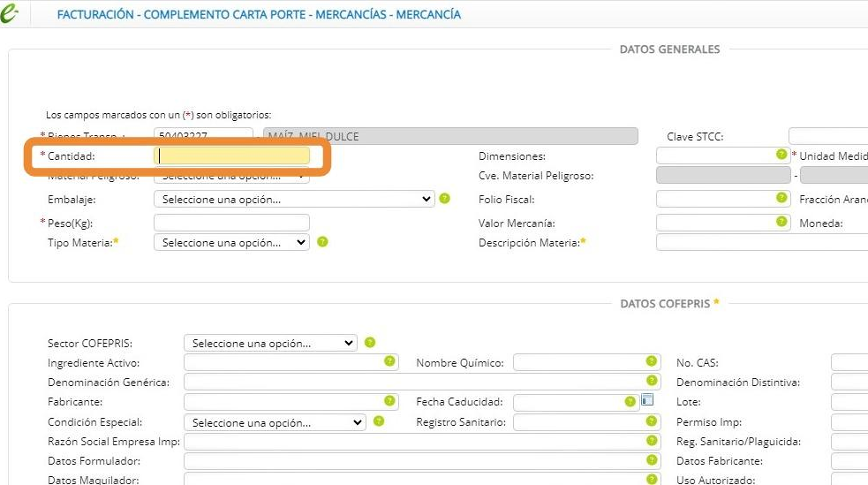
Task: Click help icon in Dimensiones field
Action: point(781,155)
